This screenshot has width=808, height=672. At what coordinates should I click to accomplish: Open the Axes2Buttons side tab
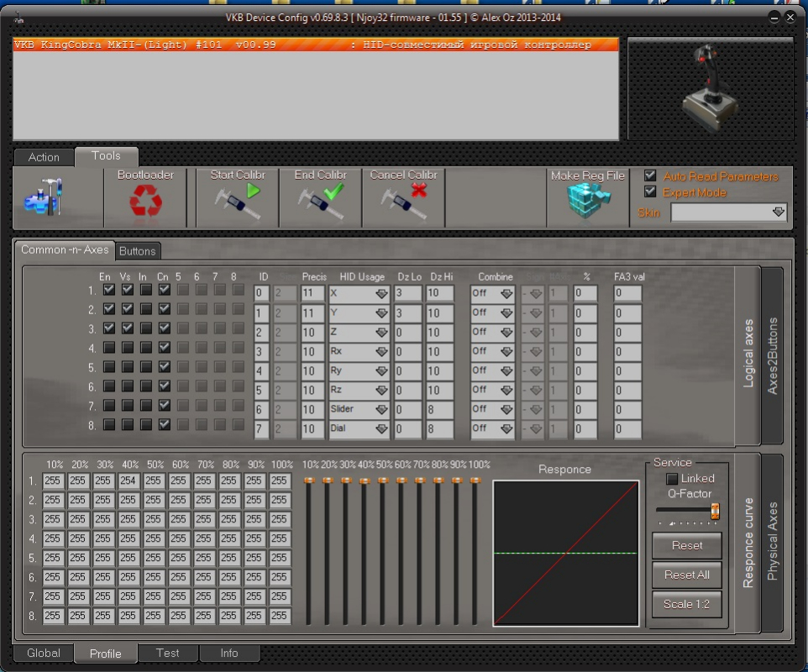[x=772, y=355]
